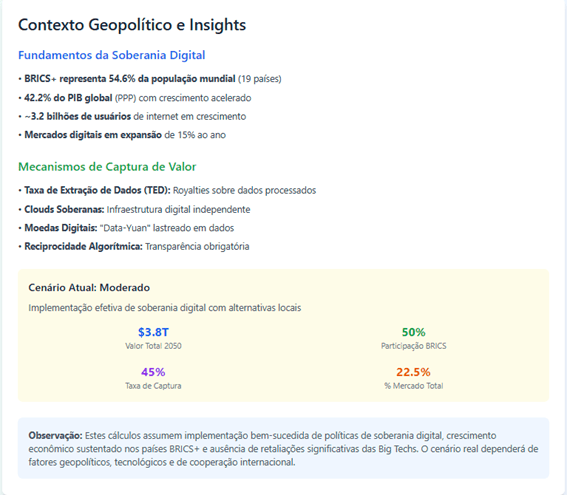Click the 'Valor Total 2050' label

pyautogui.click(x=153, y=346)
